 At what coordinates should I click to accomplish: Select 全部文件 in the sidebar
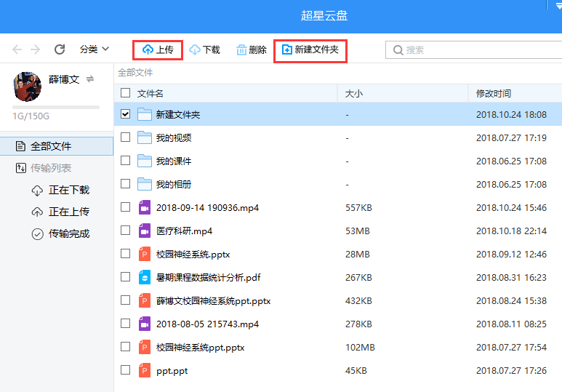[57, 146]
